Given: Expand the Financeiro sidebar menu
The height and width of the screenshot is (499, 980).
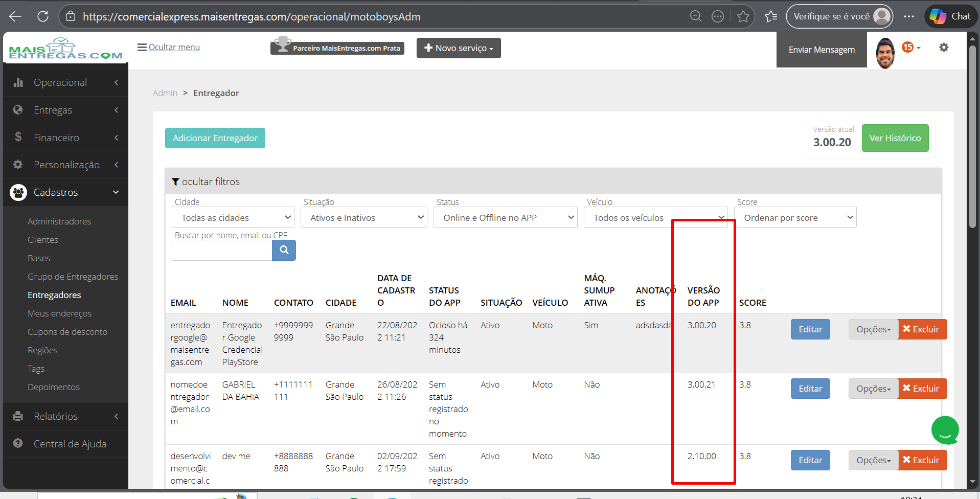Looking at the screenshot, I should coord(65,138).
